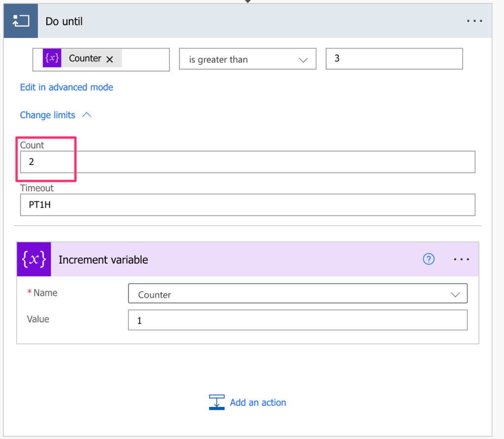Click the Add an action insert icon

pyautogui.click(x=217, y=403)
